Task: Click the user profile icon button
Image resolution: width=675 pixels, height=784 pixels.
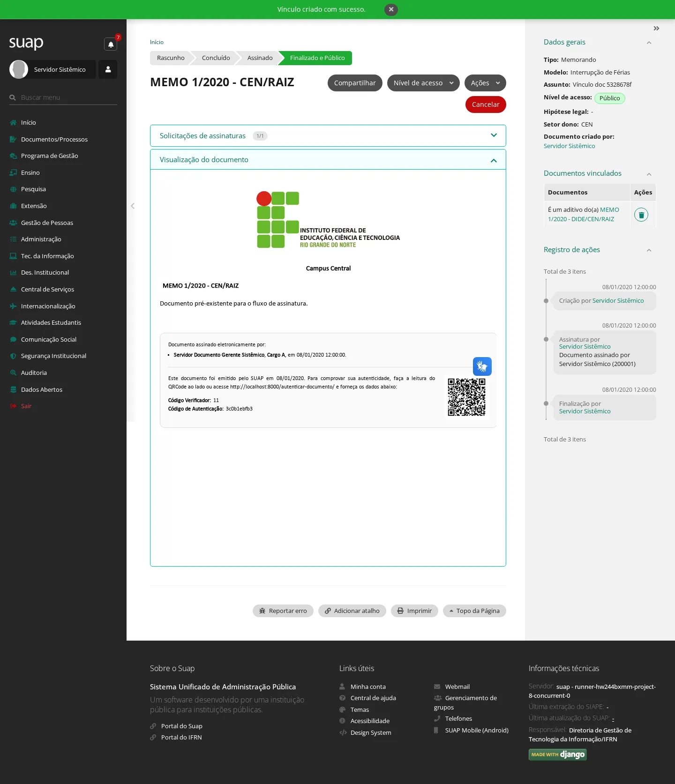Action: click(x=108, y=69)
